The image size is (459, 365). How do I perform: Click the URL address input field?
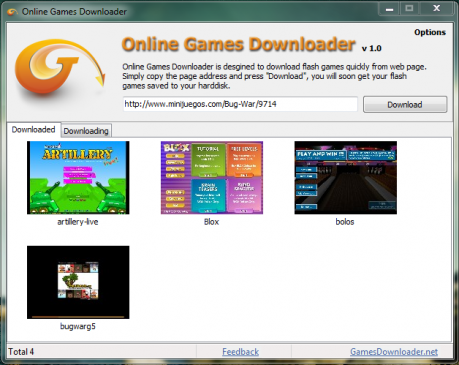pos(240,104)
